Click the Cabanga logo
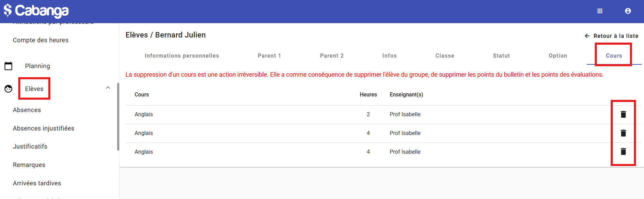Viewport: 644px width, 199px height. pos(36,11)
